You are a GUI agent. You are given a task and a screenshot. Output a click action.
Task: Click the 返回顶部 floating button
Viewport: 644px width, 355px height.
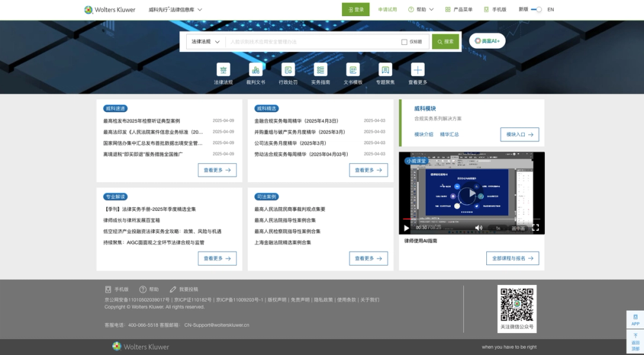[635, 341]
